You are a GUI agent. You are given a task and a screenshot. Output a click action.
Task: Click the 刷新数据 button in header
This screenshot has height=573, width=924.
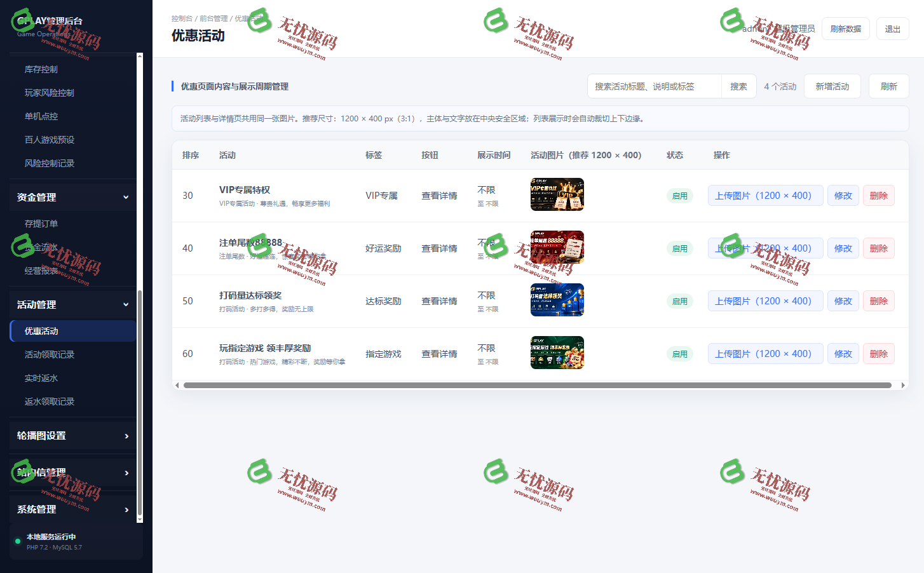point(845,29)
